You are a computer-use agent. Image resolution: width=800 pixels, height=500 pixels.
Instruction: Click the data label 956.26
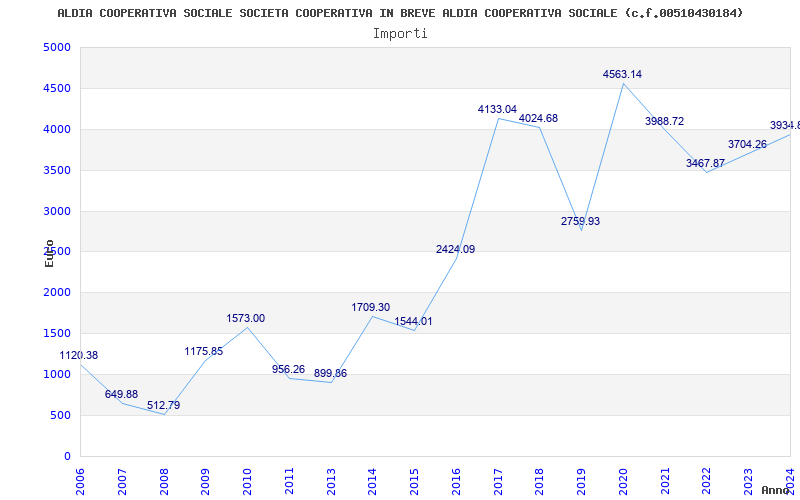pyautogui.click(x=288, y=369)
